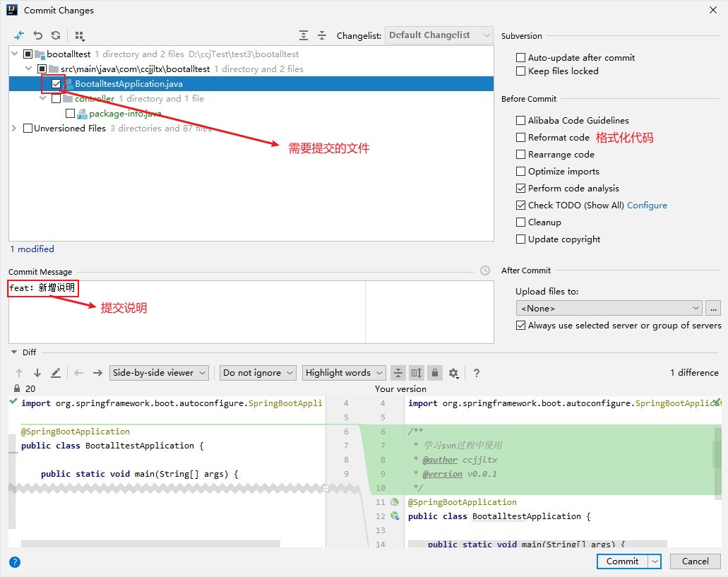Click the Configure link
The width and height of the screenshot is (728, 577).
[x=647, y=206]
